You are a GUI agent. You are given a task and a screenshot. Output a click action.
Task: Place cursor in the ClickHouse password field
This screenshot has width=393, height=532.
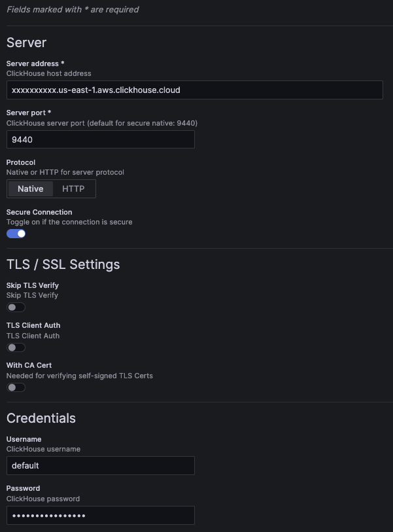click(x=100, y=515)
